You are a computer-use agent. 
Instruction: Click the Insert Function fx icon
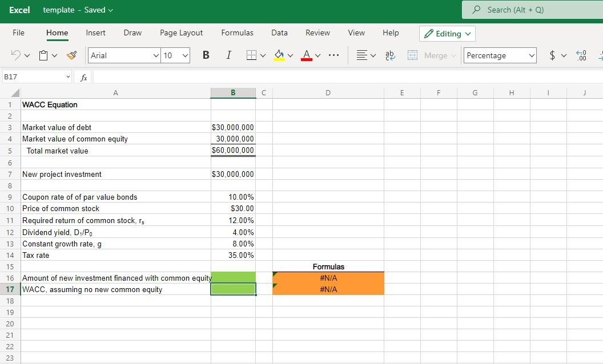83,76
